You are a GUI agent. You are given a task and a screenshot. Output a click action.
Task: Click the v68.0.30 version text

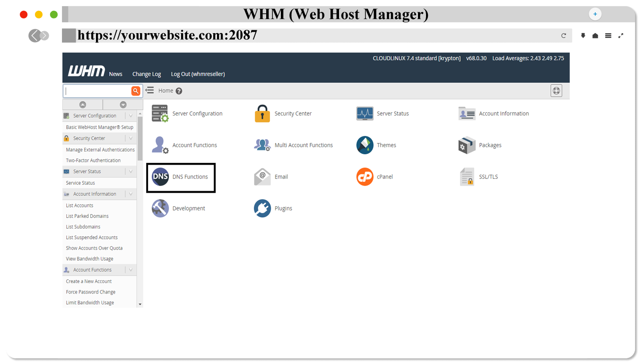click(x=476, y=58)
